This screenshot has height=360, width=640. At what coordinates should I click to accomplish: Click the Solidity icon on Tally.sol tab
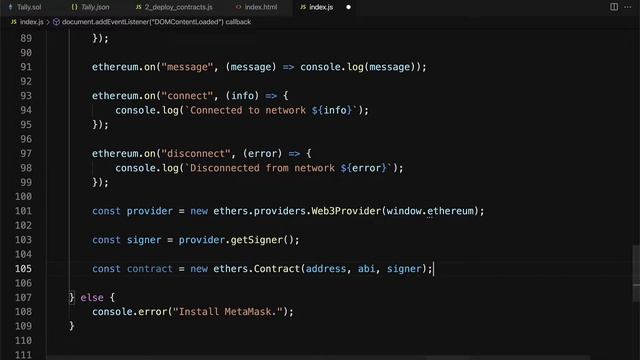click(x=11, y=7)
